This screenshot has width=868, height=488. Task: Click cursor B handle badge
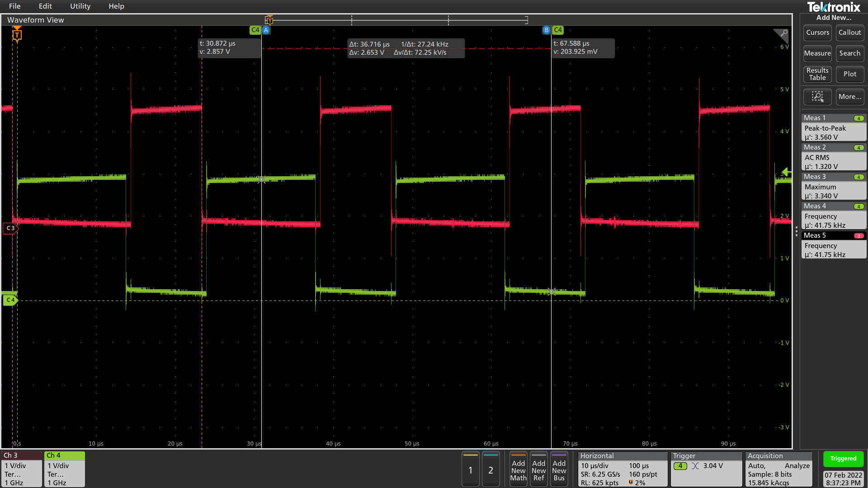pyautogui.click(x=547, y=30)
